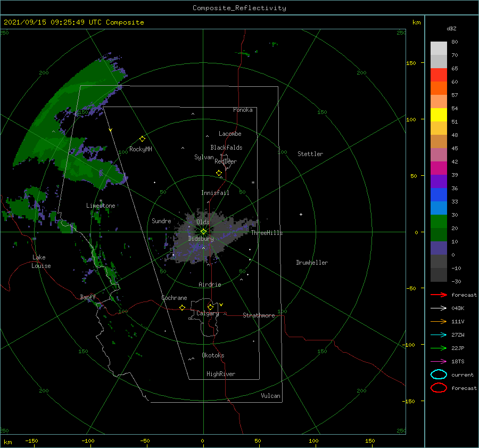Click the -100 tick on bottom axis
This screenshot has height=448, width=479.
pyautogui.click(x=88, y=441)
